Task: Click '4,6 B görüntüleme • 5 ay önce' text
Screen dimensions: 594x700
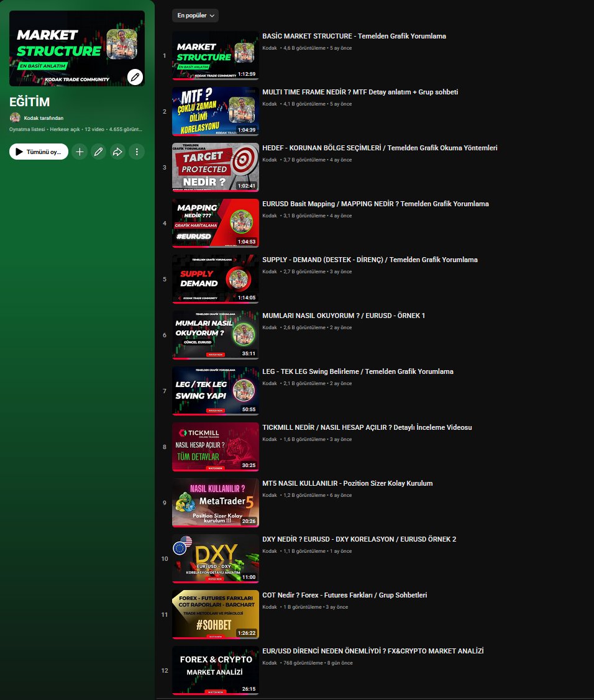Action: pyautogui.click(x=318, y=48)
